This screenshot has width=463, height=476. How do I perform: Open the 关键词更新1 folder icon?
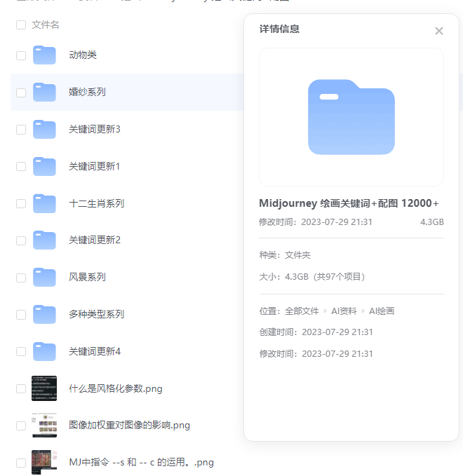44,166
